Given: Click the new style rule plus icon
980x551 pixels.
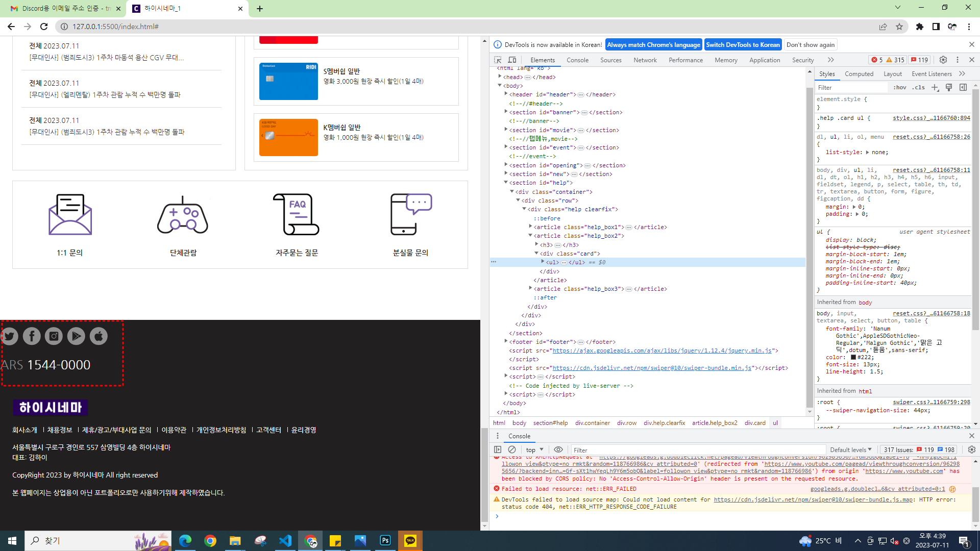Looking at the screenshot, I should [935, 87].
